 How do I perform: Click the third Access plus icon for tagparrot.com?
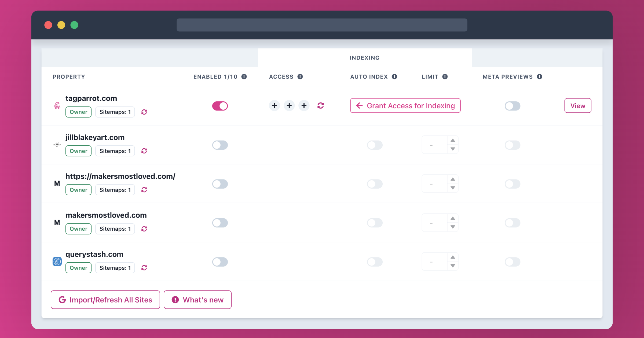304,105
